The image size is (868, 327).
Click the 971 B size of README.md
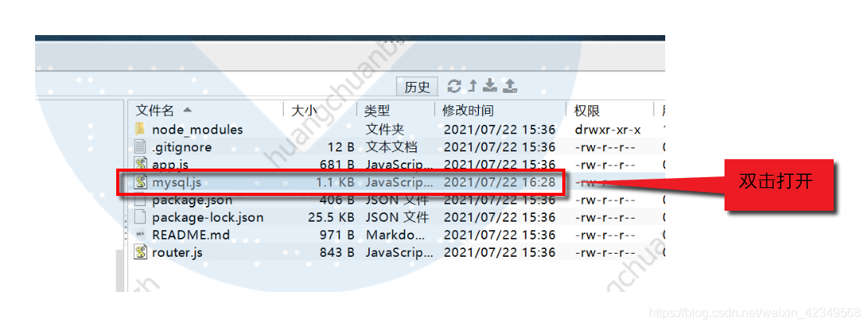pyautogui.click(x=337, y=235)
